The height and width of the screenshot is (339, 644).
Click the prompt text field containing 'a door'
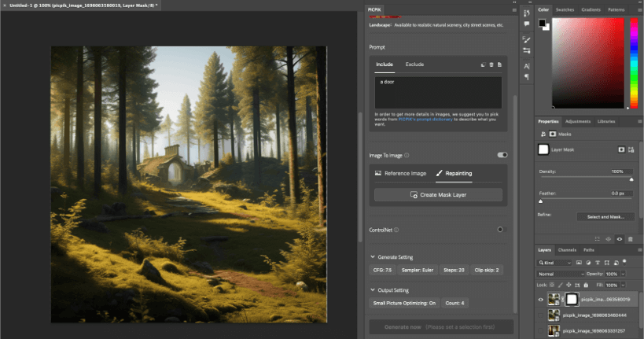click(x=438, y=92)
